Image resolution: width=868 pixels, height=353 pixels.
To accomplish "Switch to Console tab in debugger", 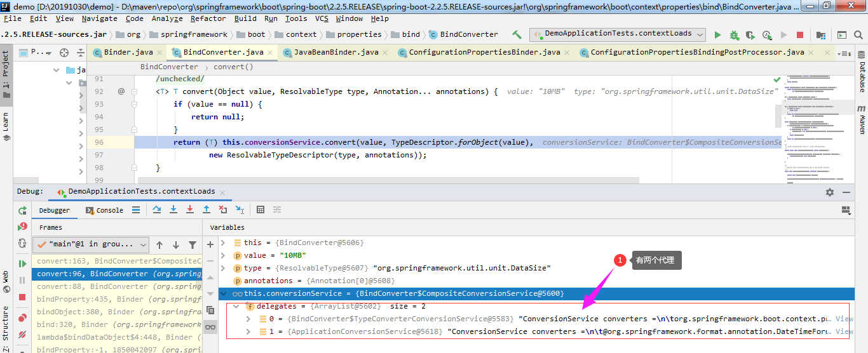I will [104, 210].
